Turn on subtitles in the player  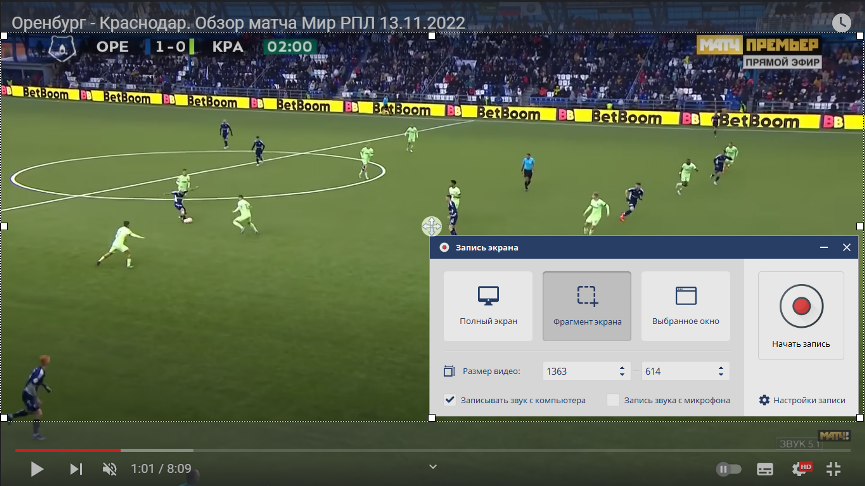(765, 468)
